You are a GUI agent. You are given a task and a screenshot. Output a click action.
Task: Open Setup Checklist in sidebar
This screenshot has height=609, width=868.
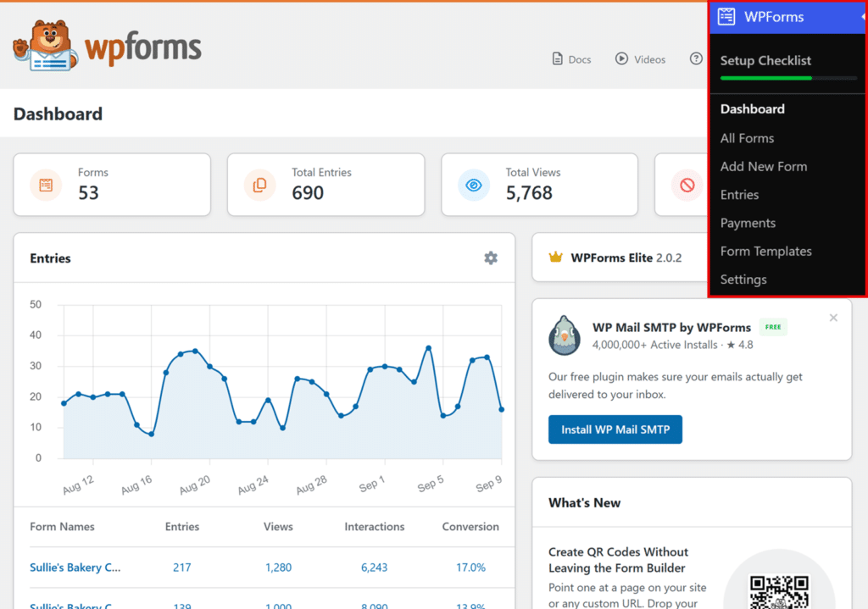tap(765, 60)
